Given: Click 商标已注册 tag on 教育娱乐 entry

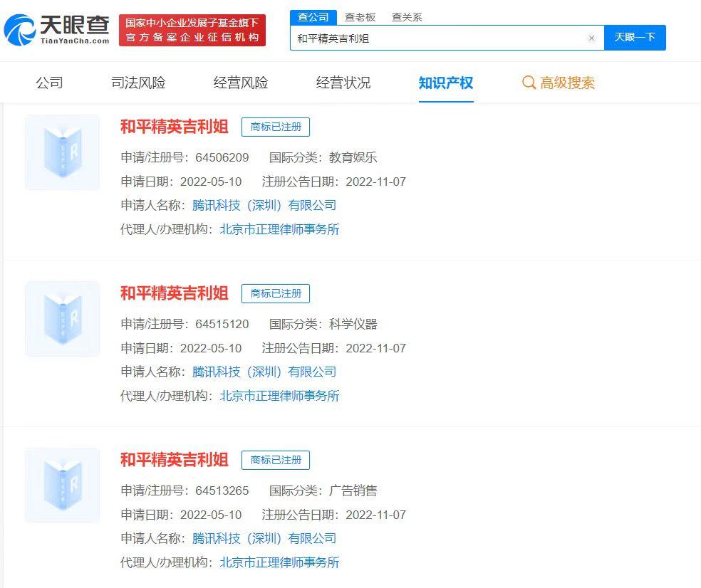Looking at the screenshot, I should point(276,127).
